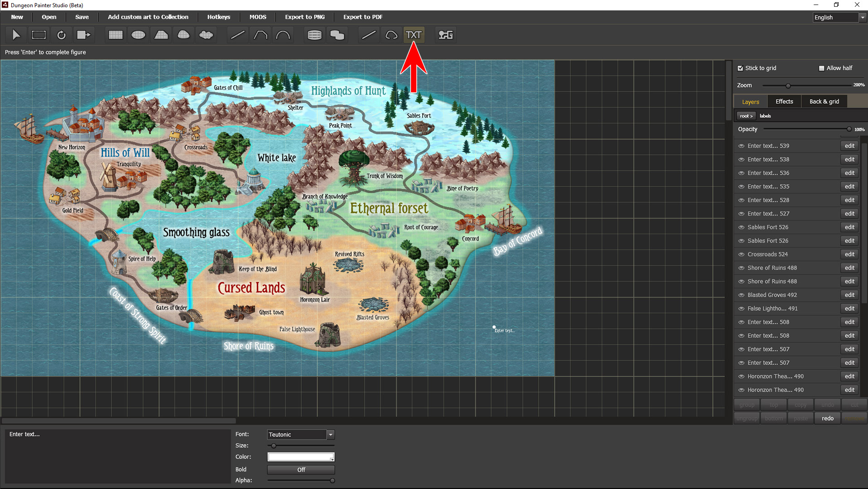Image resolution: width=868 pixels, height=489 pixels.
Task: Click the Enter text input box
Action: tap(118, 456)
